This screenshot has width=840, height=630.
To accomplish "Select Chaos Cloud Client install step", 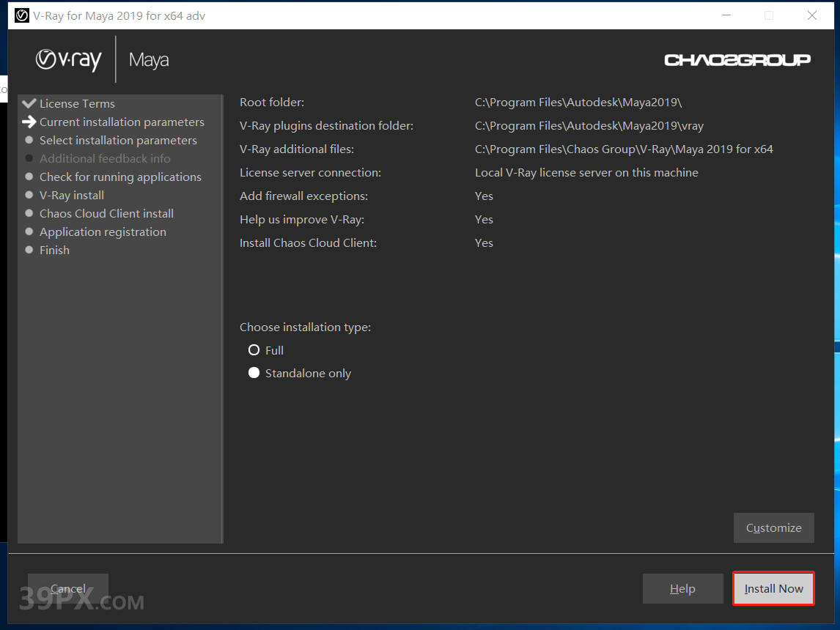I will pyautogui.click(x=106, y=214).
